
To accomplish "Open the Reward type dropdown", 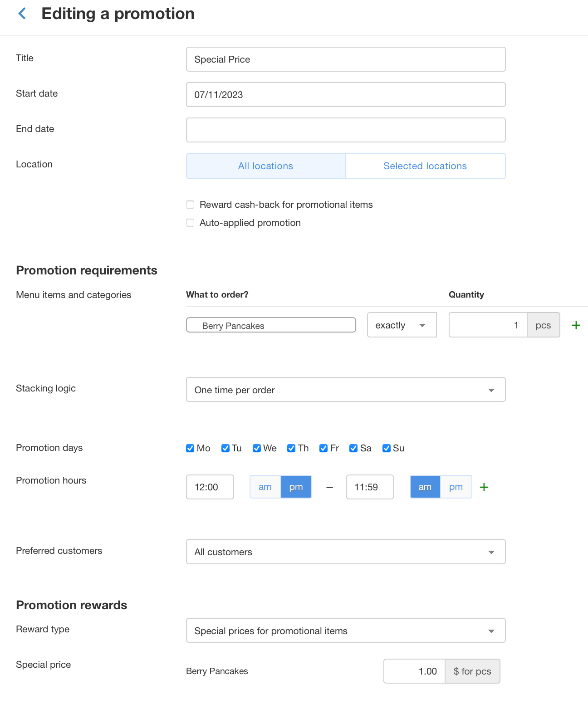I will point(345,631).
